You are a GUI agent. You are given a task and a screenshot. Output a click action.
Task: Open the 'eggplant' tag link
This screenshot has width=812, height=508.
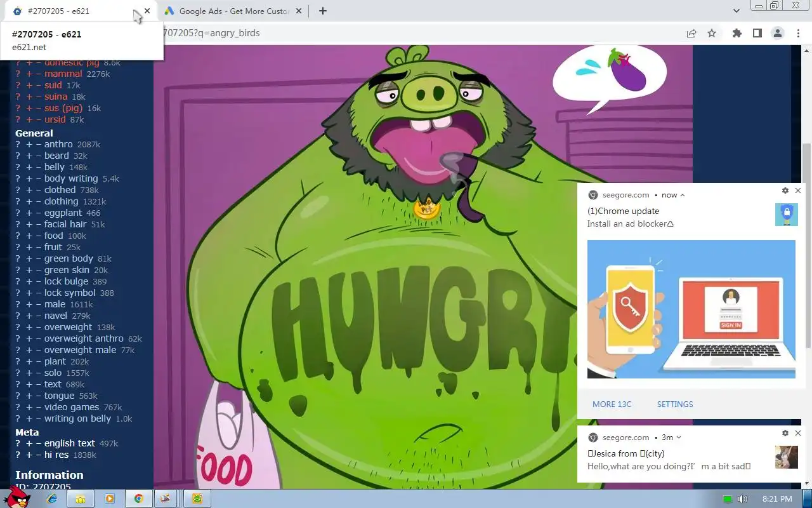63,213
